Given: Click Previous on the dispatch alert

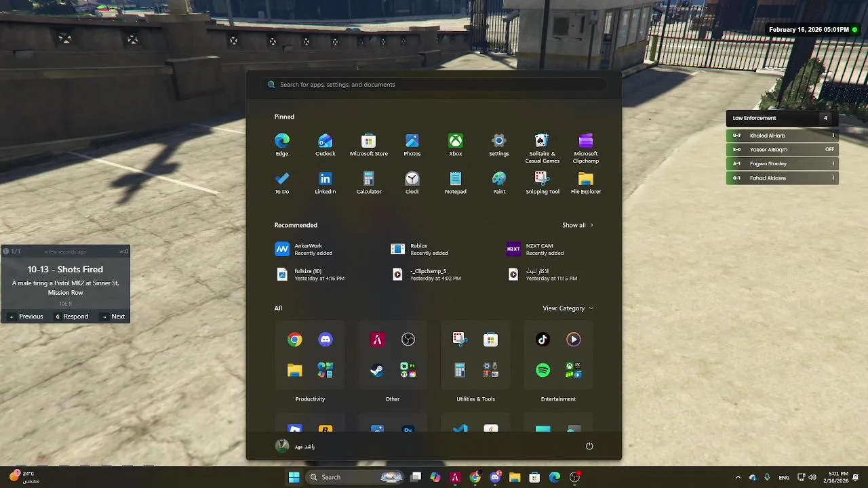Looking at the screenshot, I should (26, 317).
